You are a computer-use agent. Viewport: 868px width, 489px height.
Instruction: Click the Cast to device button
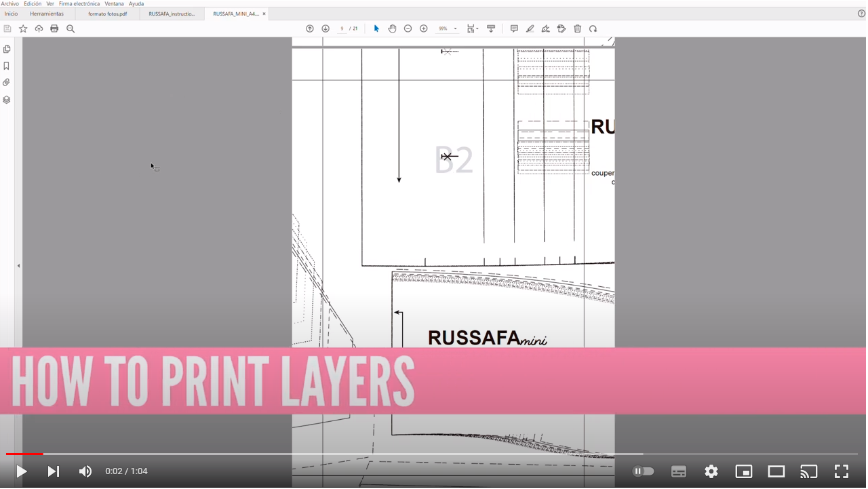(808, 471)
